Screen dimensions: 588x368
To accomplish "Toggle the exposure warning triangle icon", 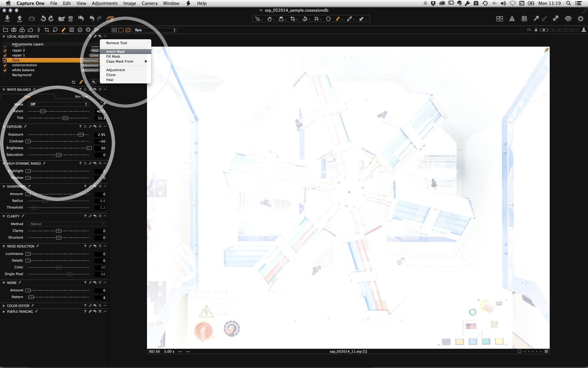I will [x=512, y=19].
